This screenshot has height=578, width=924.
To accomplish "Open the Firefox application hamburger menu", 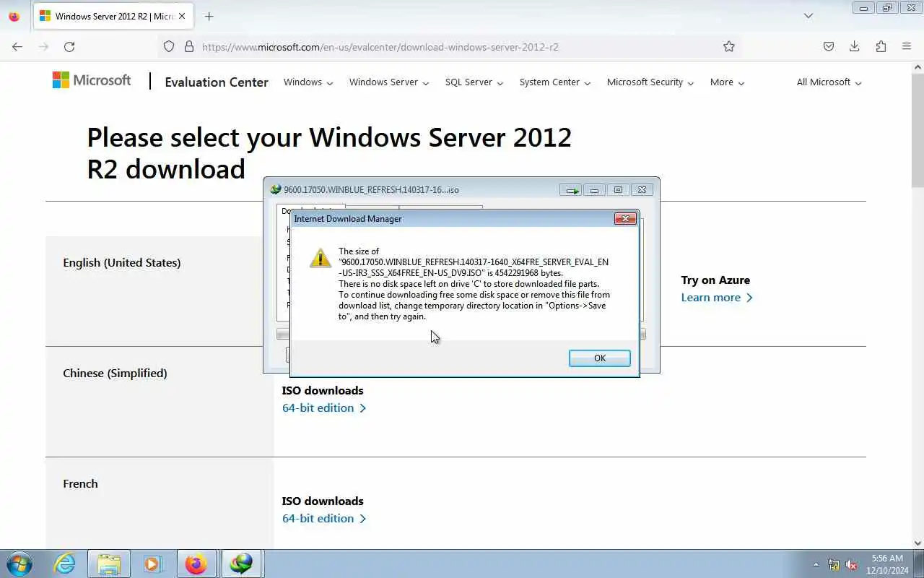I will point(907,46).
